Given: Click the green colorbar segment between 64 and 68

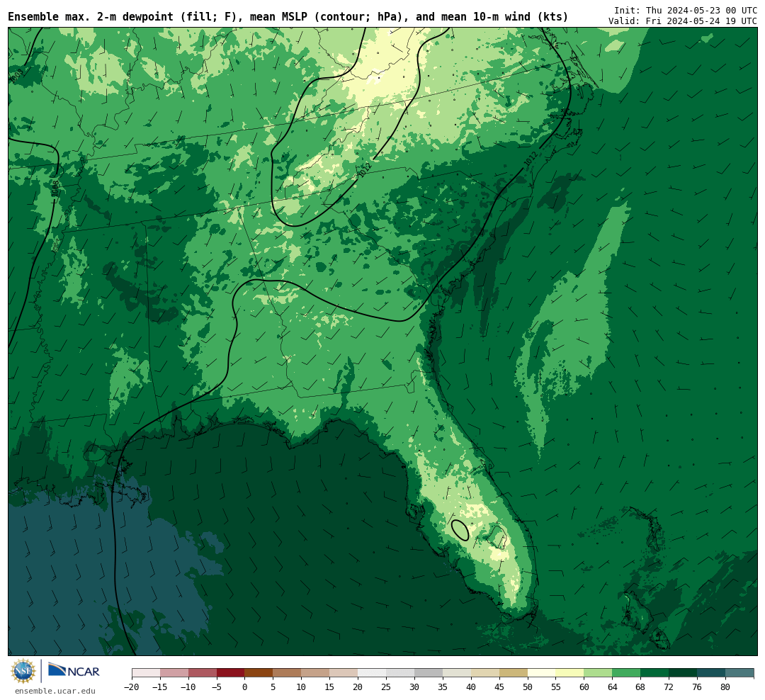Looking at the screenshot, I should pos(627,673).
